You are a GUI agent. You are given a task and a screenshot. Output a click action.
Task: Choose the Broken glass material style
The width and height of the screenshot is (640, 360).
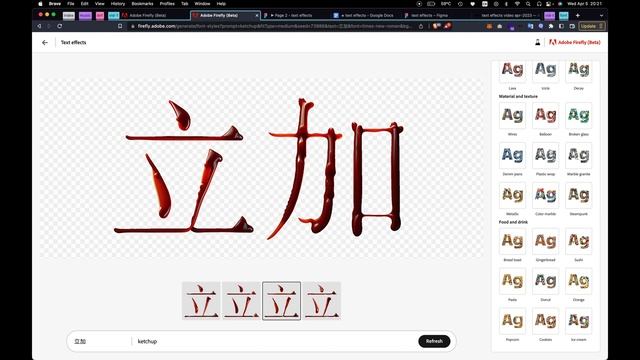(578, 116)
